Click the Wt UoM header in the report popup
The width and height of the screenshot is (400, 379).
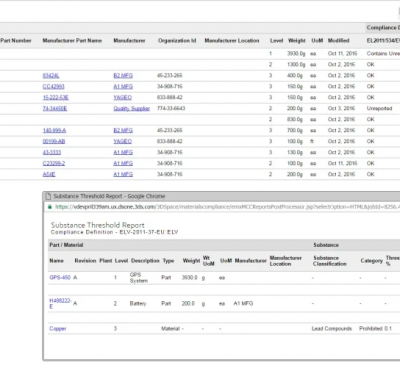(x=208, y=261)
